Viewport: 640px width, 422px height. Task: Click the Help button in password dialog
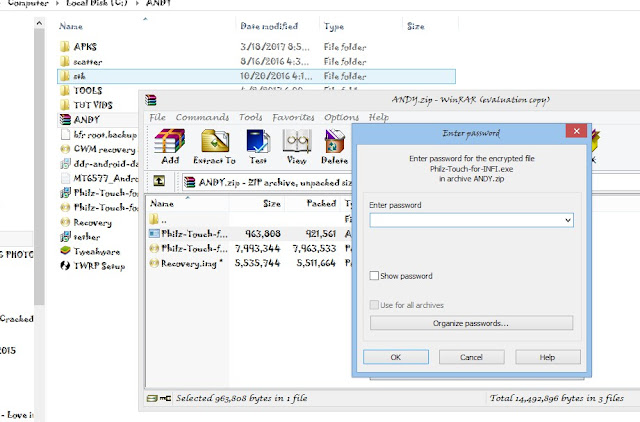(547, 357)
